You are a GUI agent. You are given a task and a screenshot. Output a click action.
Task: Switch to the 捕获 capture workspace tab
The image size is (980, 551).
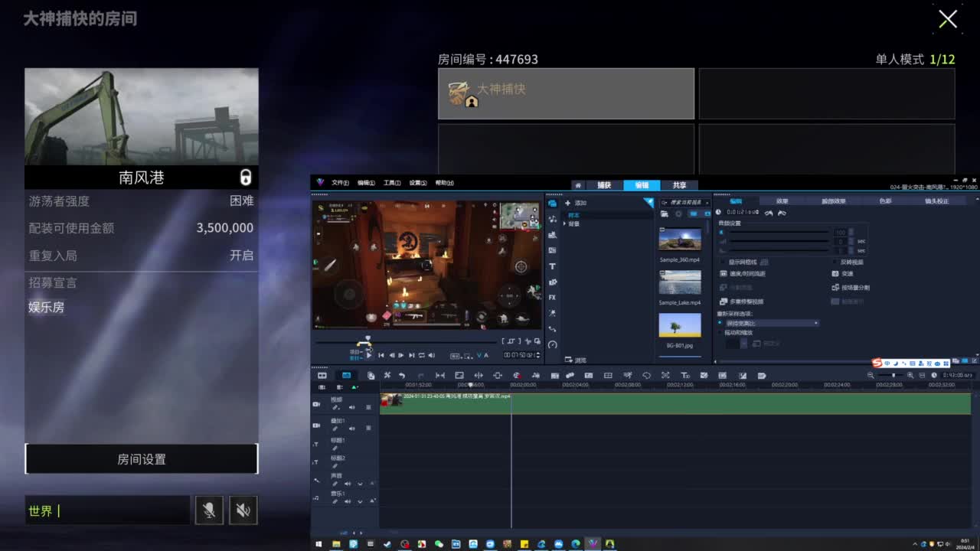(x=604, y=185)
